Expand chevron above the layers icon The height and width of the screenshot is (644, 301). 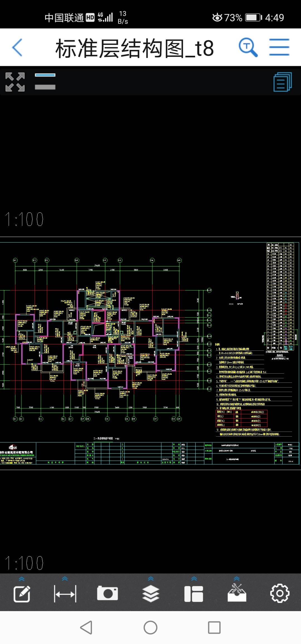click(151, 579)
